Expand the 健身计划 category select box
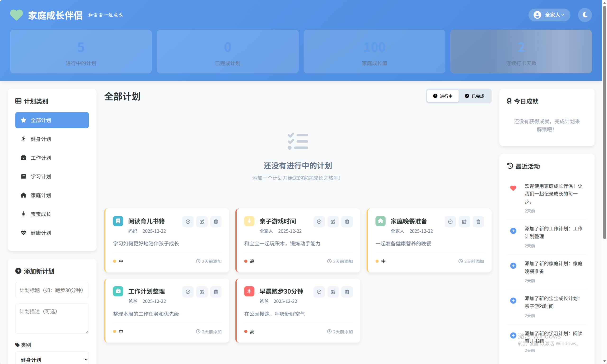This screenshot has height=364, width=607. pyautogui.click(x=52, y=359)
